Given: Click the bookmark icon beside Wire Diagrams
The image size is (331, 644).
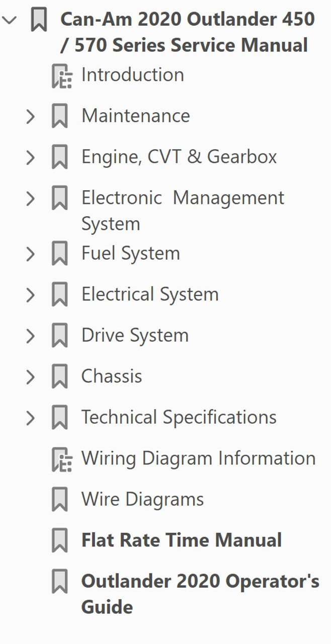Looking at the screenshot, I should tap(60, 500).
